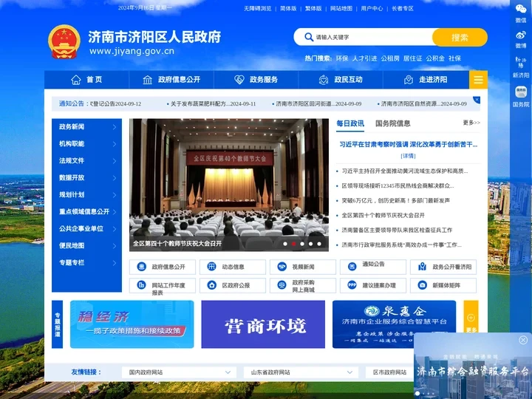Open the [详情] link under headline

408,156
